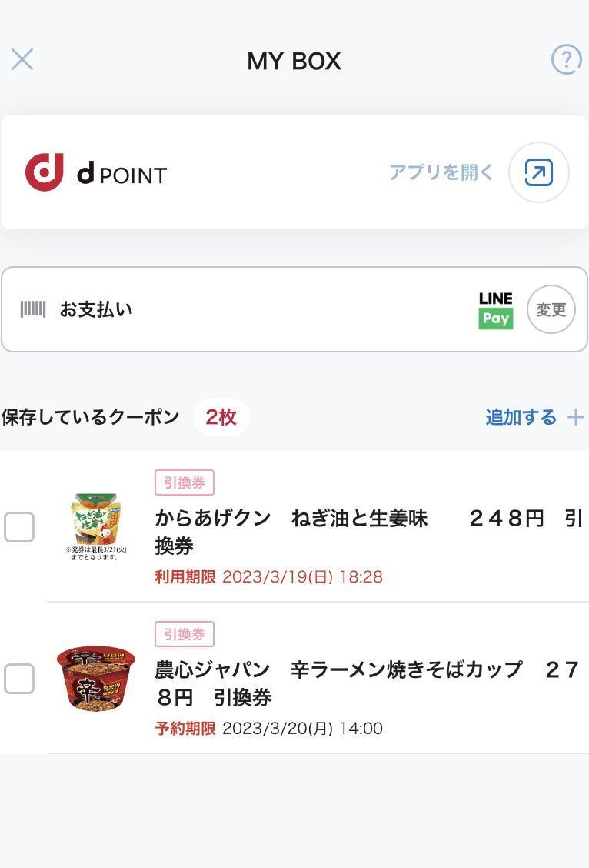Click 追加する to add a coupon
This screenshot has width=589, height=868.
point(521,417)
